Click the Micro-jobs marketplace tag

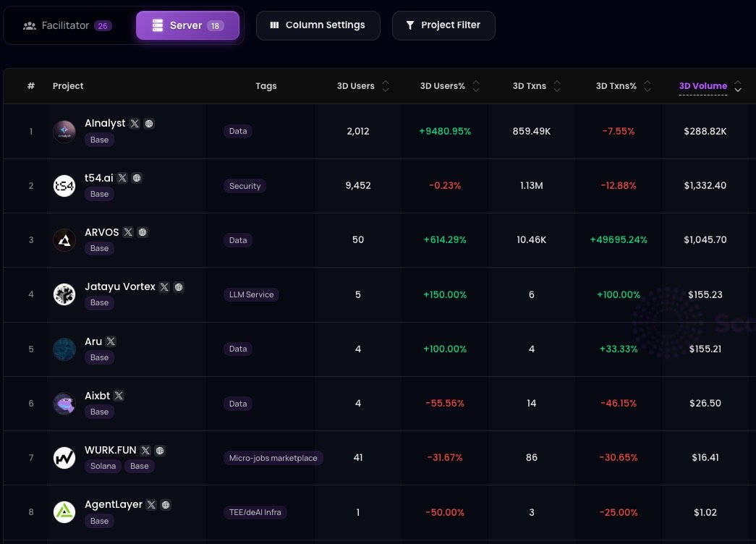(x=273, y=458)
